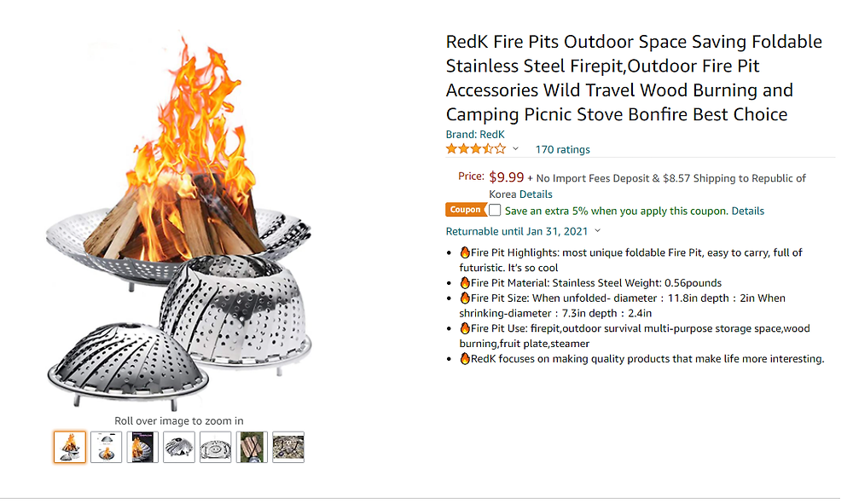The height and width of the screenshot is (504, 853).
Task: Visit the Brand: RedK link
Action: pyautogui.click(x=475, y=135)
